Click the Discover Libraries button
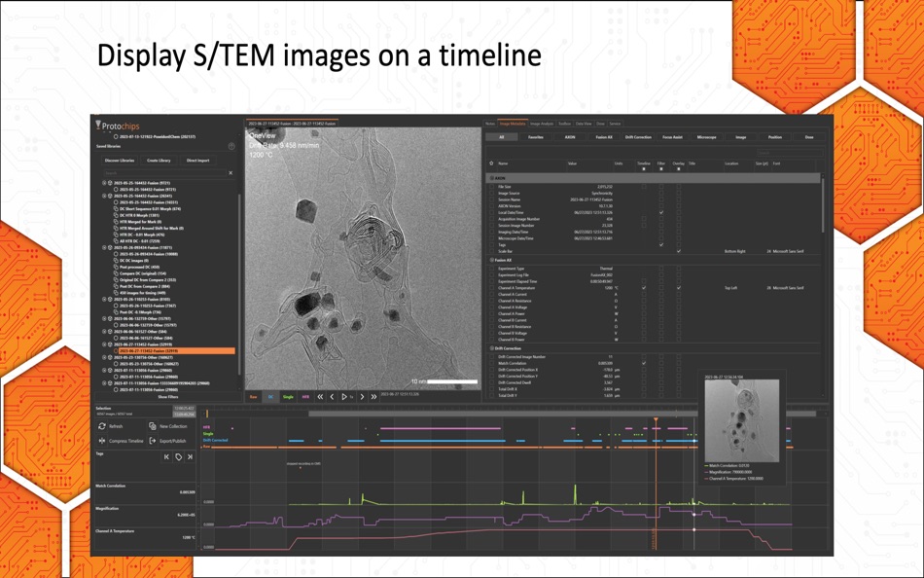The width and height of the screenshot is (924, 578). pos(120,161)
